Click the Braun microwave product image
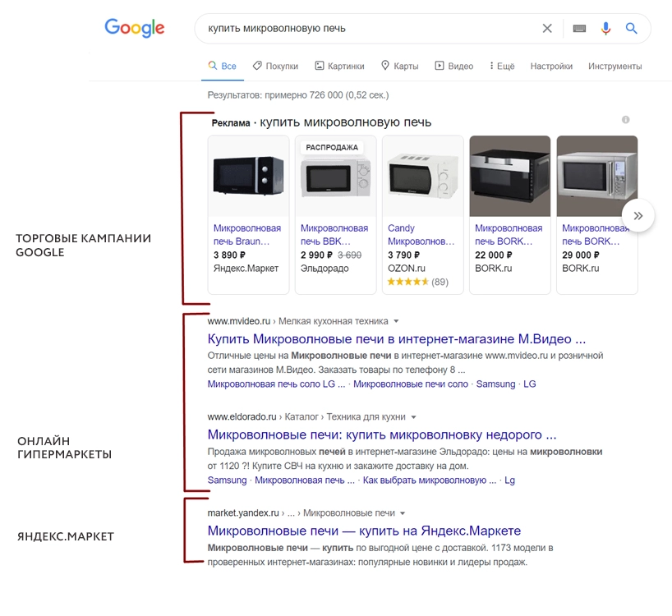This screenshot has height=616, width=672. click(249, 176)
